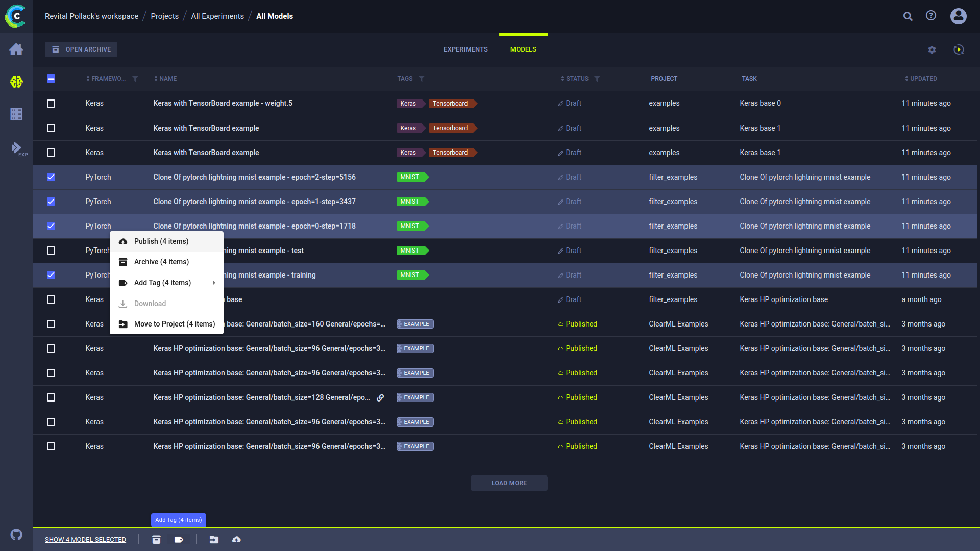The image size is (980, 551).
Task: Click the archive icon in bottom bar
Action: point(156,540)
